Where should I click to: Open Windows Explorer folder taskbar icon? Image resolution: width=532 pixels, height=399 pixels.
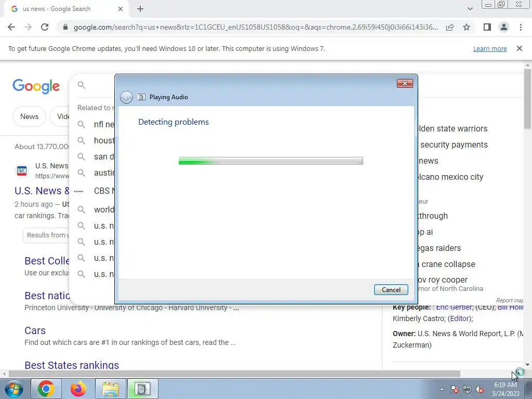111,389
